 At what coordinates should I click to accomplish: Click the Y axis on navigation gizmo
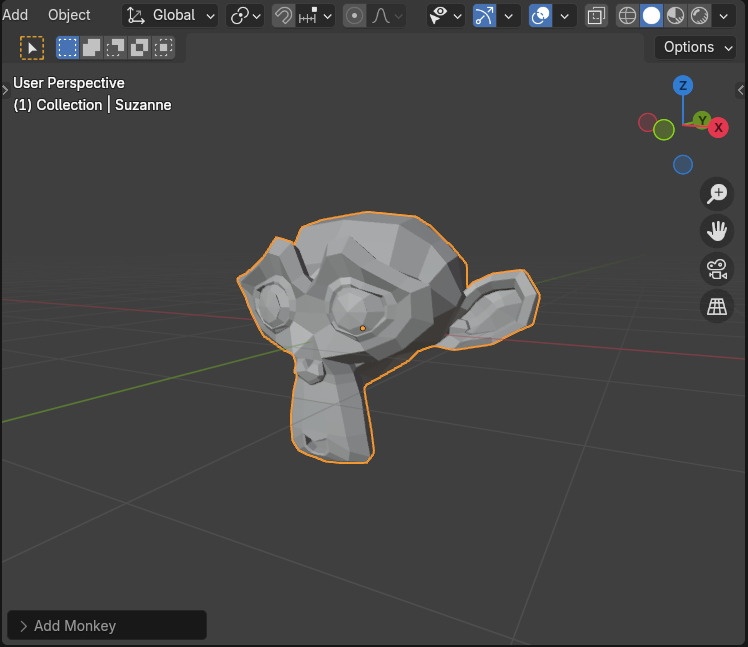(702, 120)
